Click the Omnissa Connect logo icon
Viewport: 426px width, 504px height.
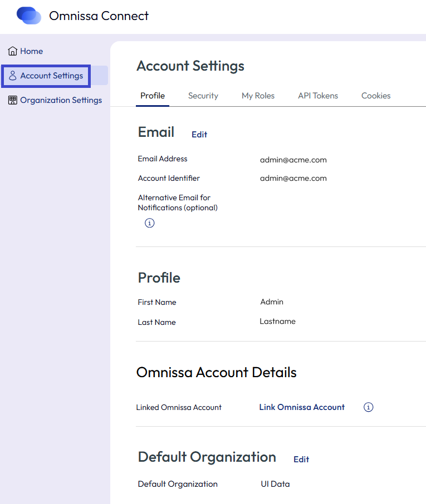[29, 16]
